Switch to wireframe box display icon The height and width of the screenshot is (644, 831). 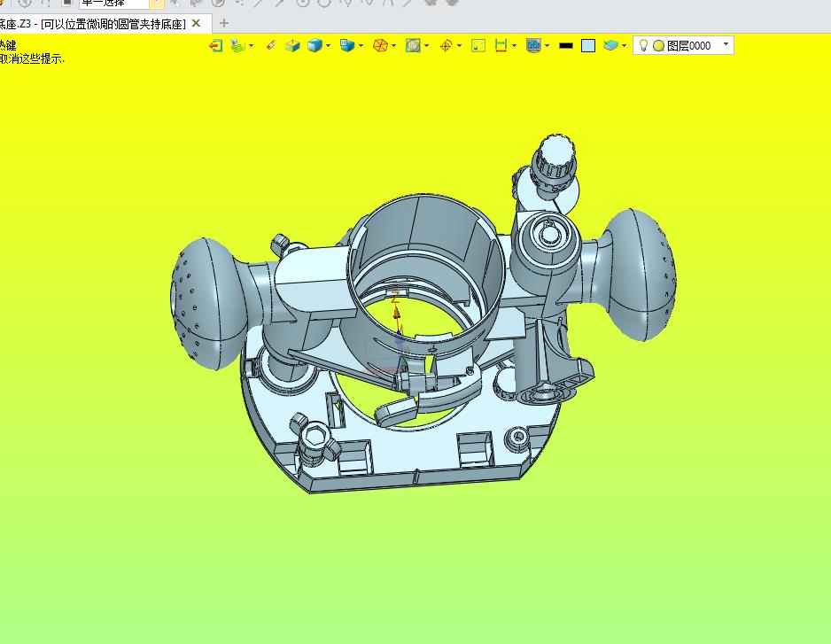pos(292,45)
